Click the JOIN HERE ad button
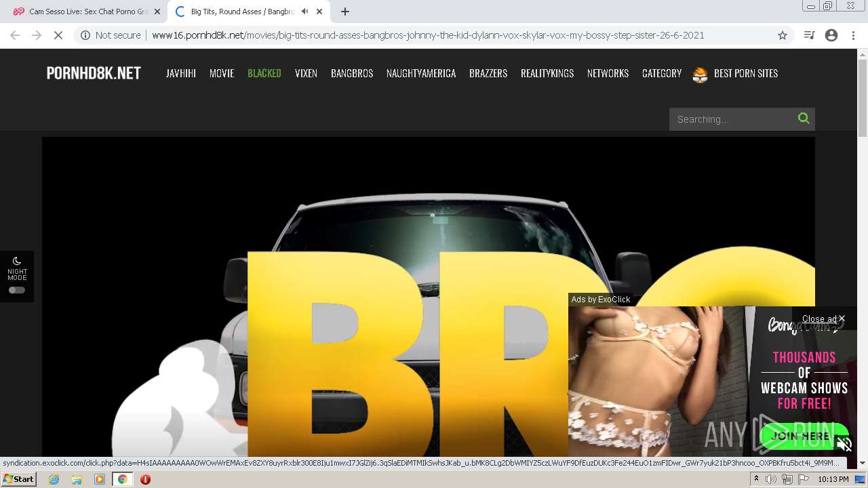This screenshot has height=488, width=868. coord(804,436)
